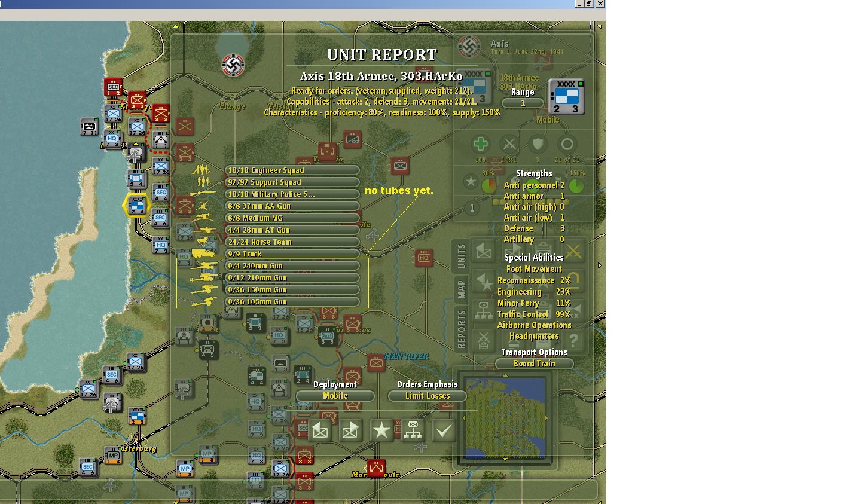Click the 37mm AA Gun equipment icon

204,206
